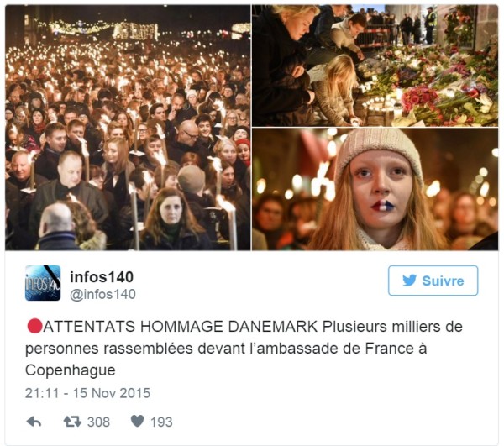Click the "Plusieurs milliers de" text
The image size is (504, 446).
[392, 327]
